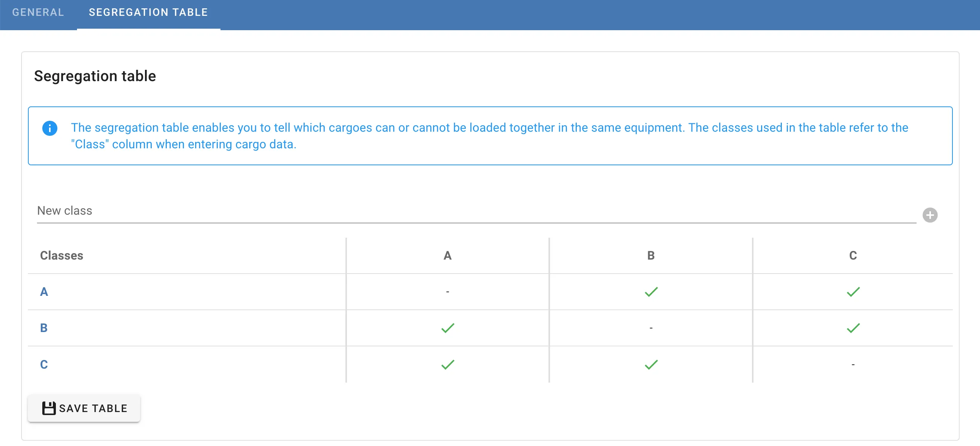
Task: Toggle the checkmark in row C, column B
Action: tap(650, 364)
